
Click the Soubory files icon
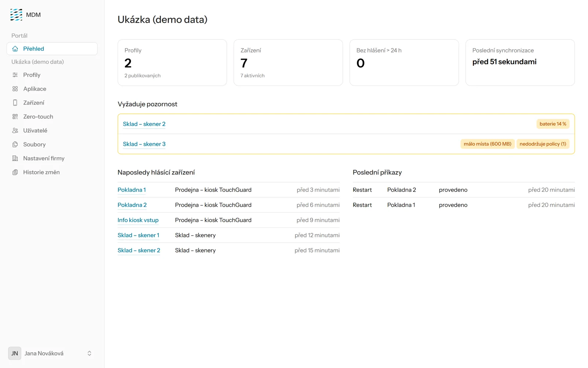(x=15, y=144)
